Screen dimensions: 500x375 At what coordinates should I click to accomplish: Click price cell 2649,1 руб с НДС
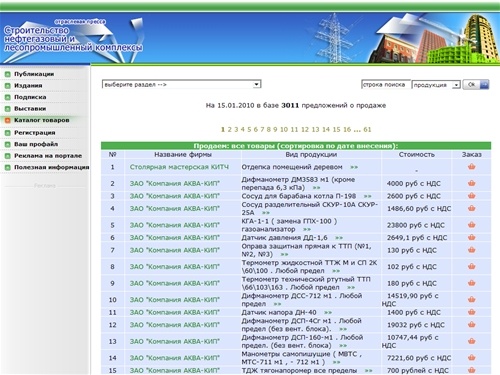click(417, 238)
